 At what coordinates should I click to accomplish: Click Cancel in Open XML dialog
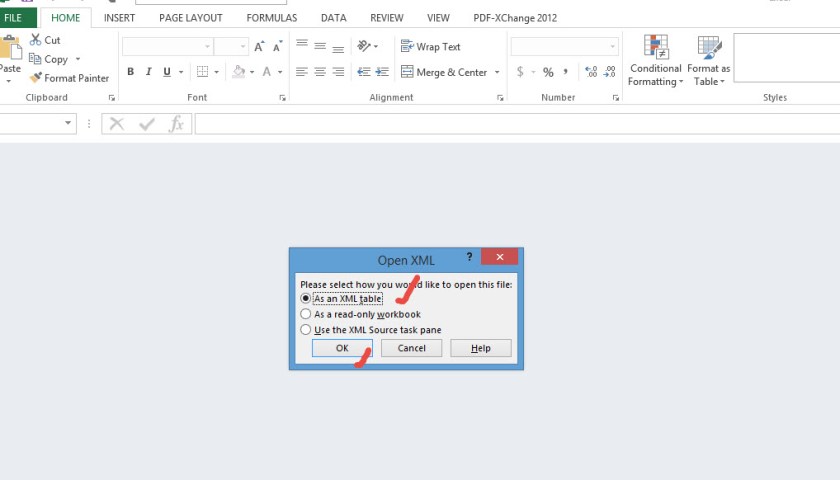click(x=411, y=348)
